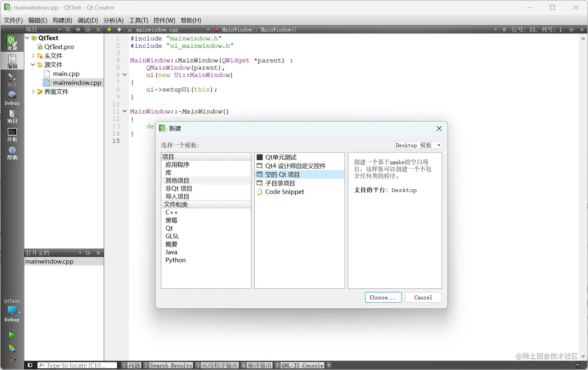This screenshot has width=588, height=370.
Task: Toggle the sidebar with the bottom-left icon
Action: (30, 365)
